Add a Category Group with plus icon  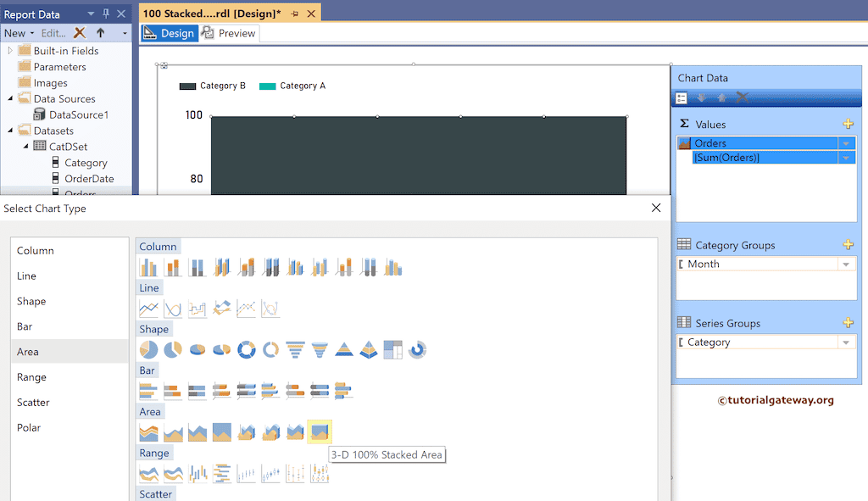(848, 245)
